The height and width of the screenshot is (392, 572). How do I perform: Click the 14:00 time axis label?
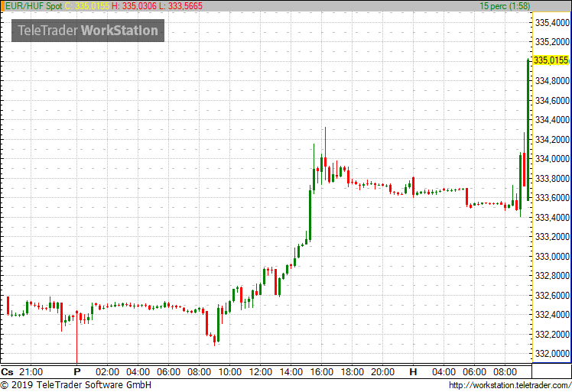click(x=291, y=372)
